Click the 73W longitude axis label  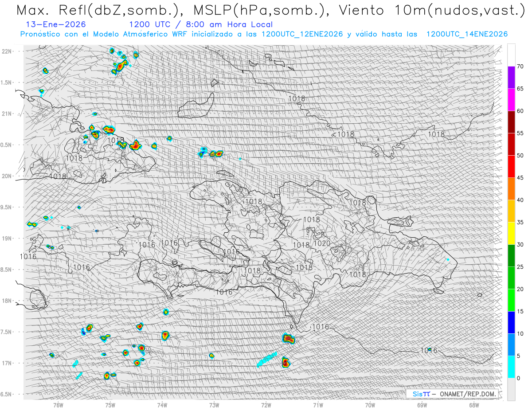(x=214, y=405)
